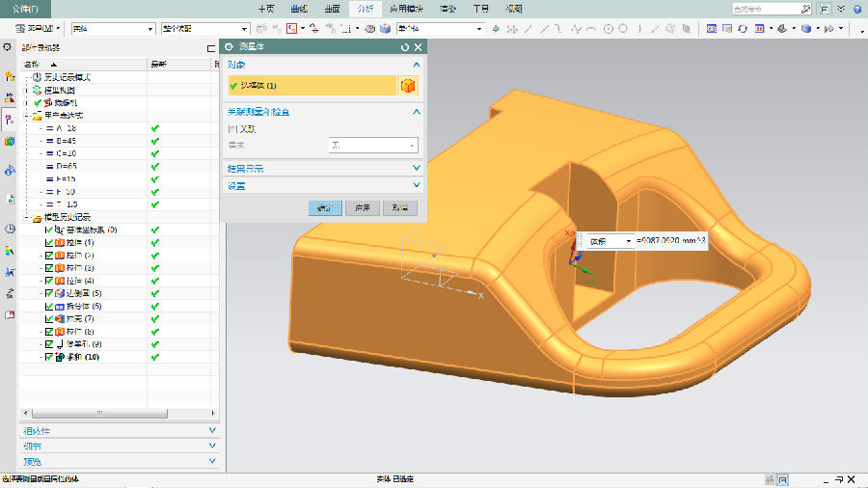
Task: Click the rotate view toolbar icon
Action: (x=743, y=29)
